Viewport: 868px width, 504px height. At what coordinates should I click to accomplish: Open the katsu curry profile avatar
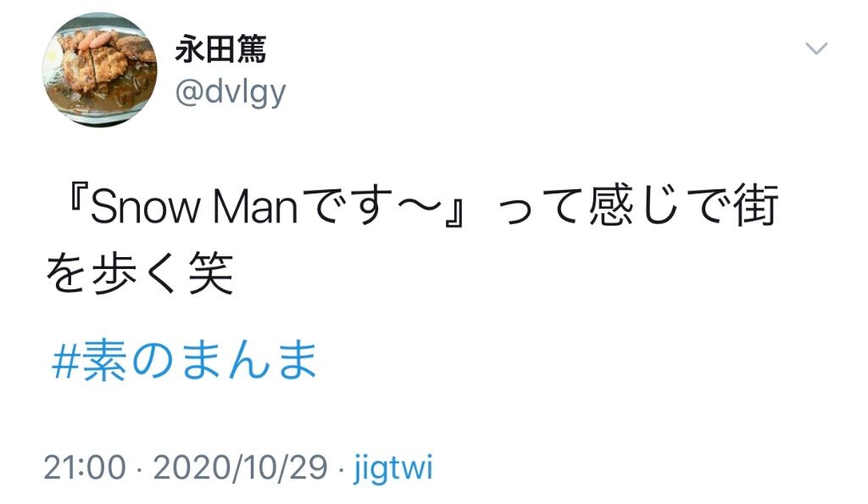[x=100, y=70]
